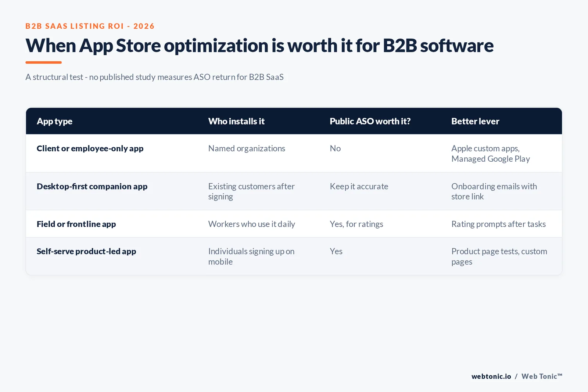Click 'Product page tests, custom pages' cell

(499, 256)
